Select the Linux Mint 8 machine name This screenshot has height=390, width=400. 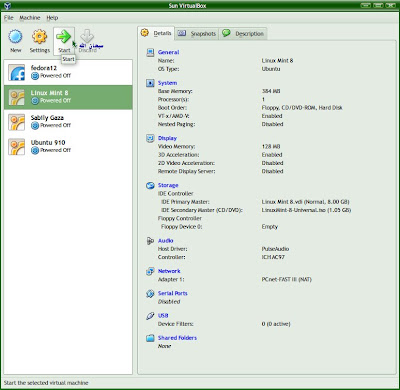click(49, 93)
